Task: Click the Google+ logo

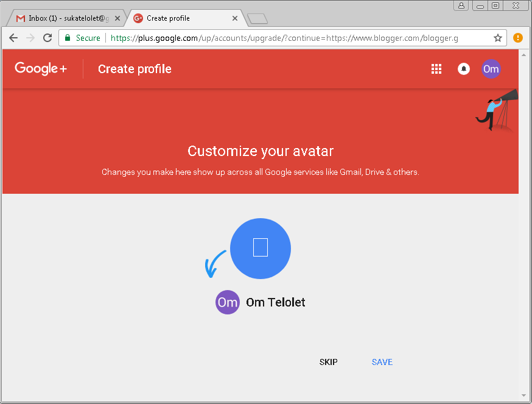Action: (x=41, y=69)
